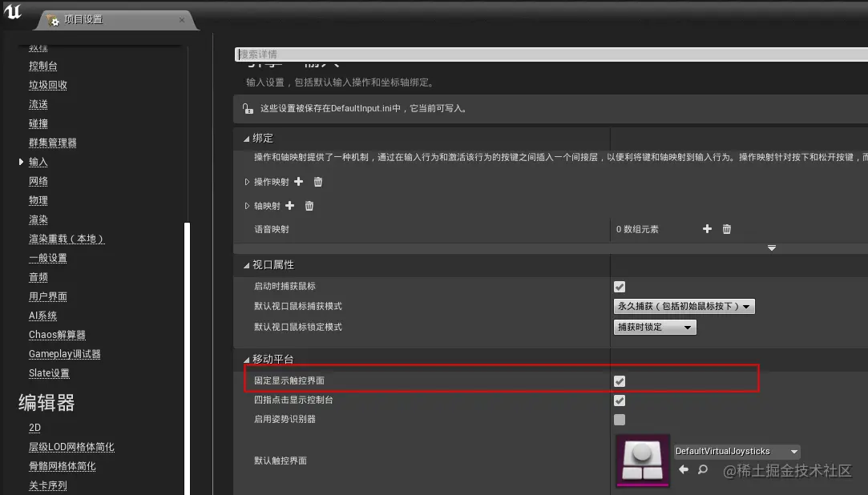The width and height of the screenshot is (868, 495).
Task: Click the 编辑器 section heading
Action: [46, 403]
